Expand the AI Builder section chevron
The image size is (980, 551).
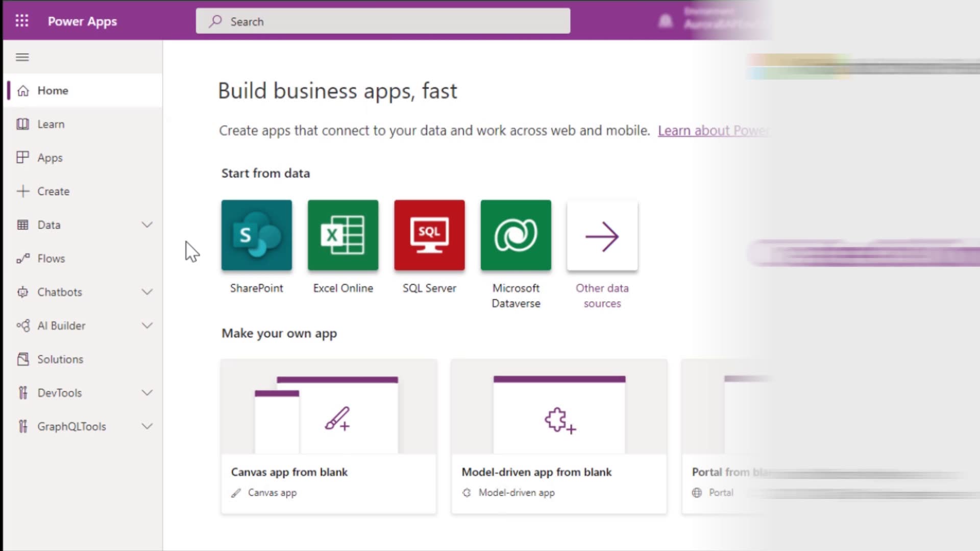pyautogui.click(x=147, y=325)
